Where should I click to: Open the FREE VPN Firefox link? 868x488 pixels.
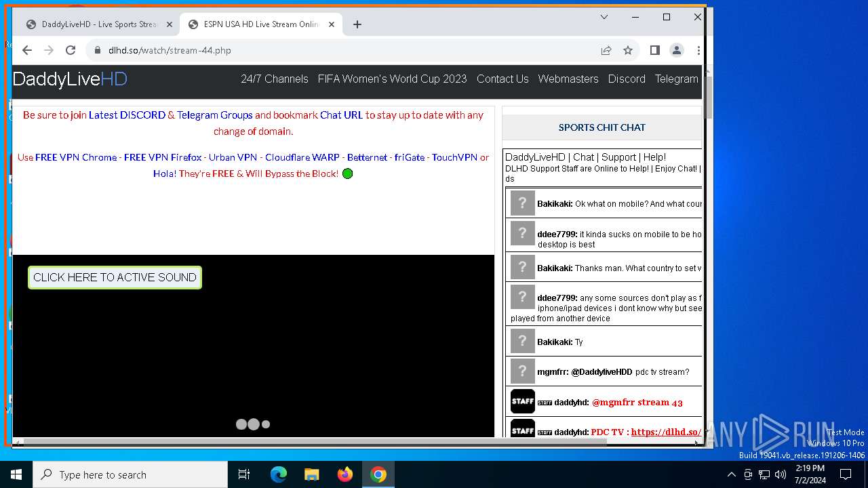click(x=163, y=157)
